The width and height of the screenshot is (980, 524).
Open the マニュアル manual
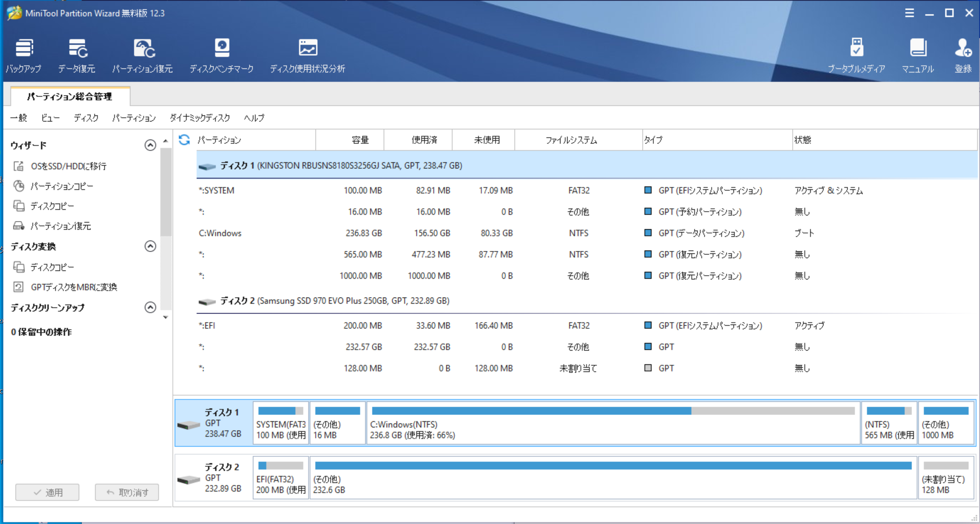pos(918,55)
